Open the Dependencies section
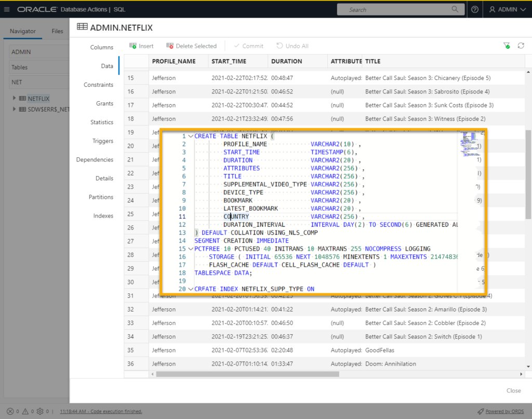This screenshot has height=419, width=532. 95,159
